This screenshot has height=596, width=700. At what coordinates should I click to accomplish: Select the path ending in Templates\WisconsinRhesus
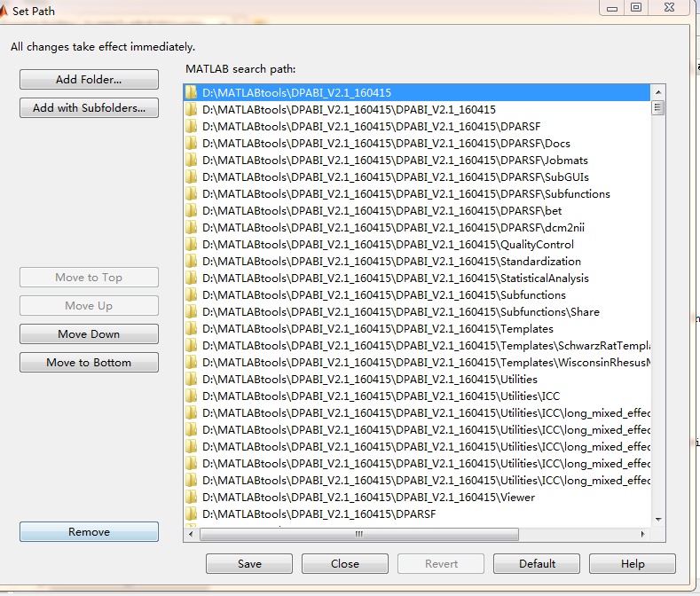coord(417,363)
